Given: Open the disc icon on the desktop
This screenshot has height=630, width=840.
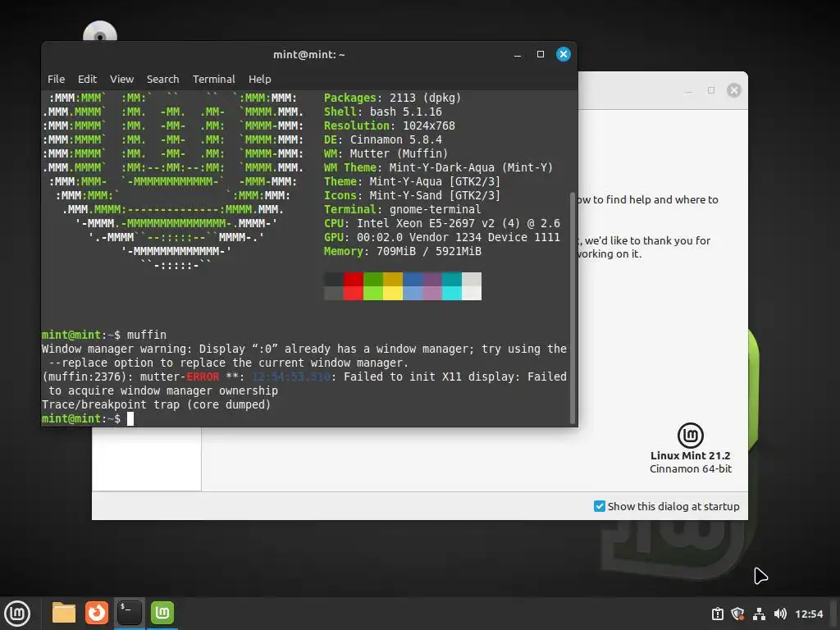Looking at the screenshot, I should [x=99, y=31].
